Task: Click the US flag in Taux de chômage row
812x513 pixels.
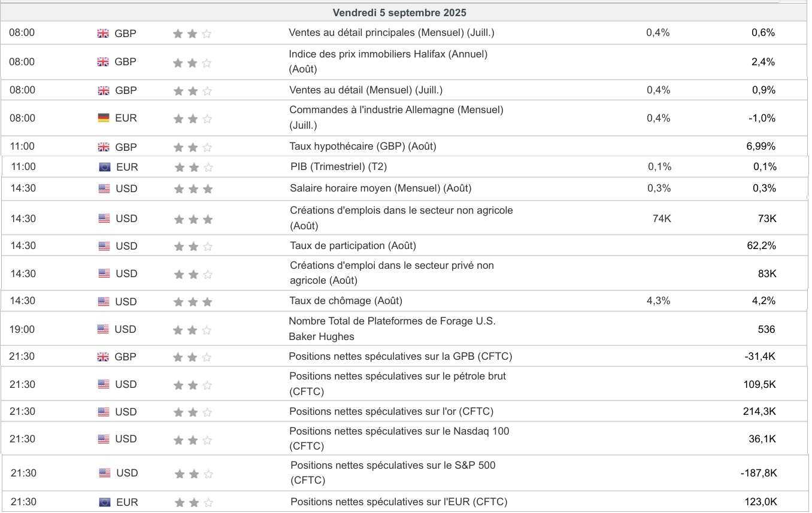Action: 104,302
